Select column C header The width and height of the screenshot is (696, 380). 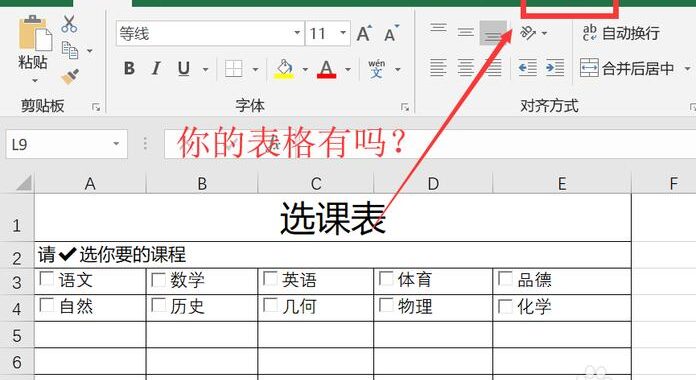(x=316, y=183)
